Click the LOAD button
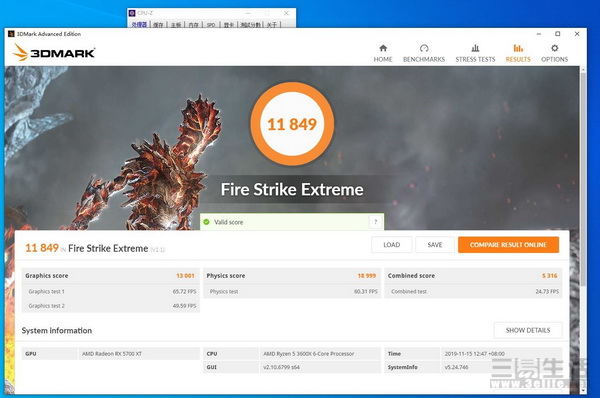 (391, 245)
